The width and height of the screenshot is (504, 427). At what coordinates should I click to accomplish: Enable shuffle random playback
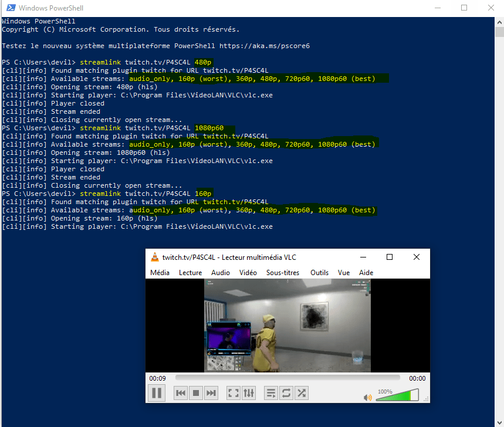coord(301,393)
